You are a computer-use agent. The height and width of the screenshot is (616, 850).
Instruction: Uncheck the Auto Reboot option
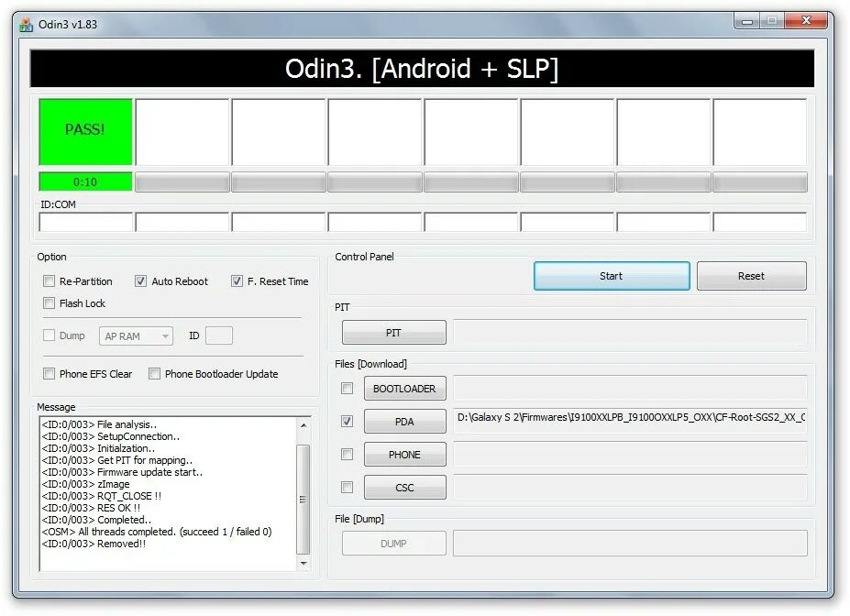tap(140, 281)
